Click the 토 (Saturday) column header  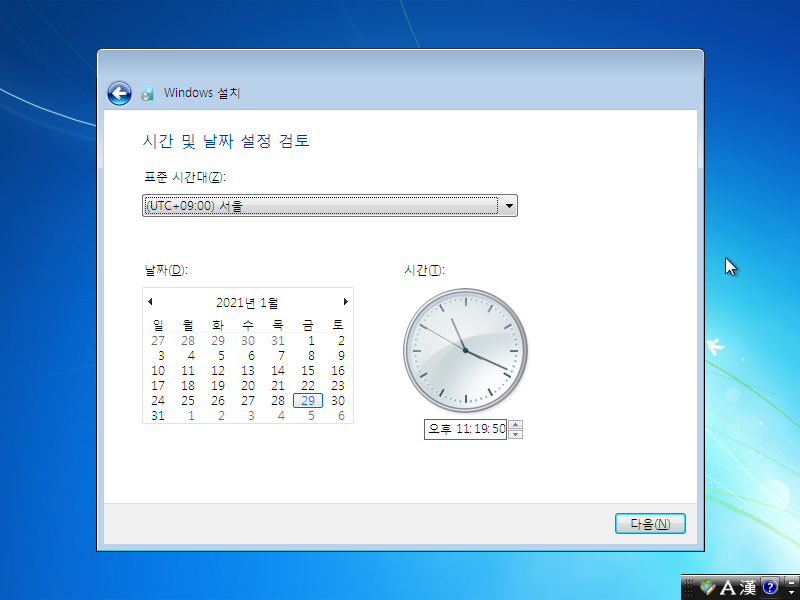(x=338, y=324)
